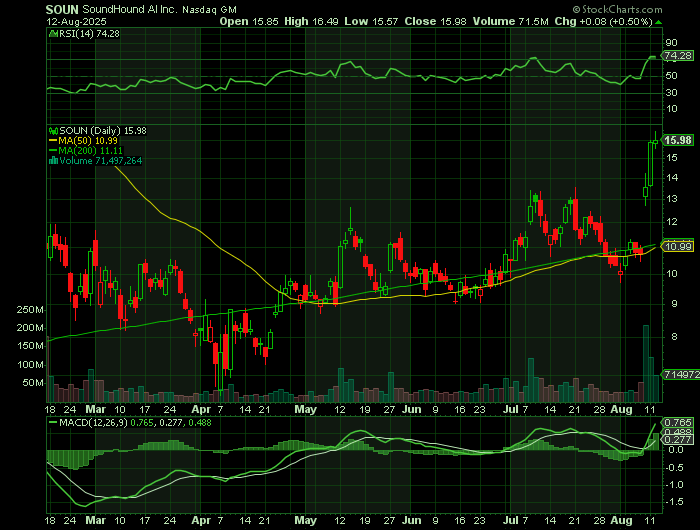The height and width of the screenshot is (530, 700).
Task: Click the Volume 71,497,264 legend label
Action: pyautogui.click(x=101, y=161)
